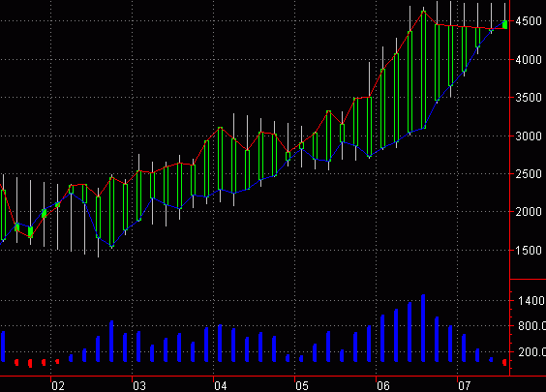Click the solid green candle at chart's right edge
This screenshot has width=546, height=392.
505,24
